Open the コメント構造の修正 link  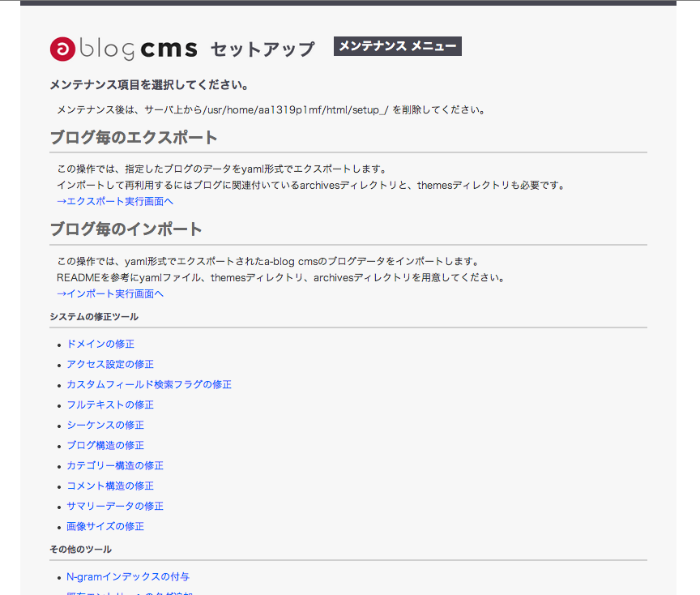pos(110,486)
